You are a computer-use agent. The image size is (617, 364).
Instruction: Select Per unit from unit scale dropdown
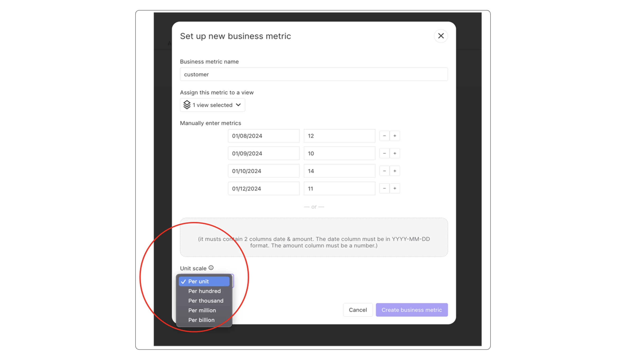pos(198,281)
